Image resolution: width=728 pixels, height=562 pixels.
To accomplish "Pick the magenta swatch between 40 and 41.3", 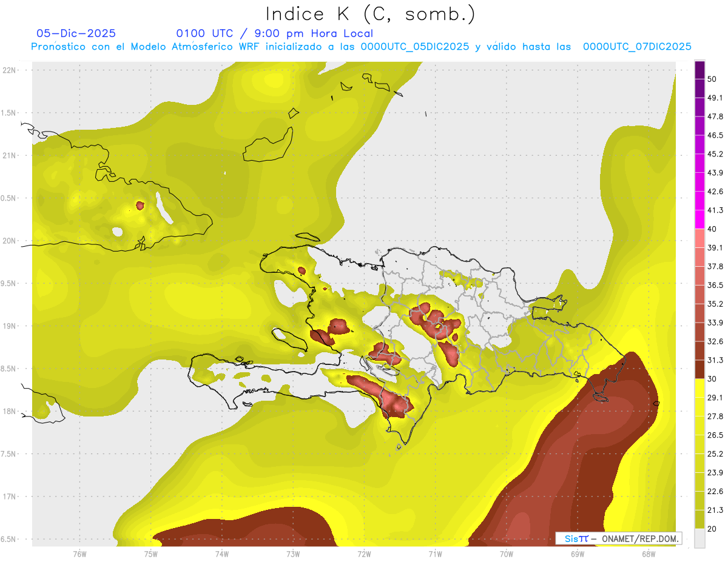I will pos(699,219).
